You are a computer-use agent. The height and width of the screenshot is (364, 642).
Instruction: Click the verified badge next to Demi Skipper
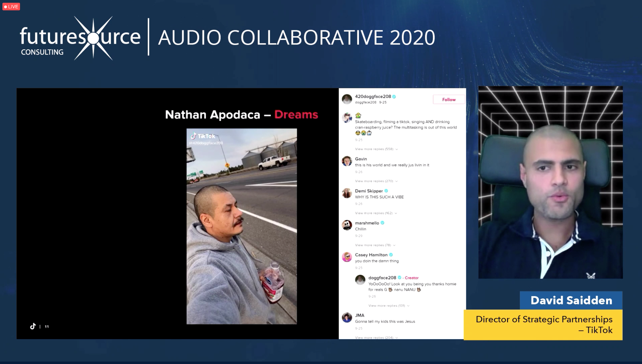(x=386, y=191)
